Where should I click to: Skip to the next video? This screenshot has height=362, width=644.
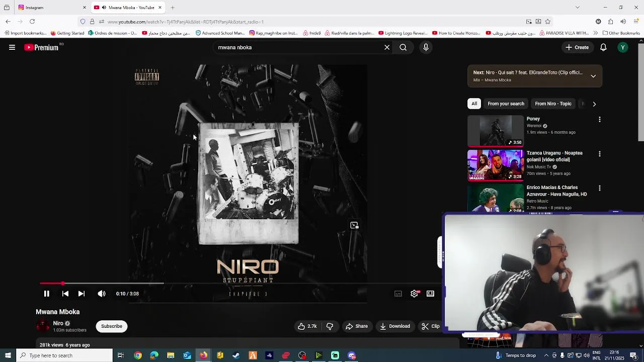tap(82, 294)
